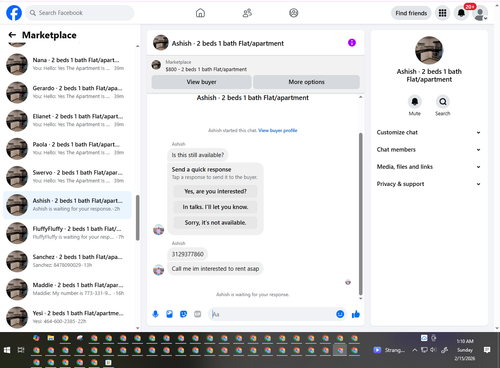Send quick reply Sorry, it's not available.
This screenshot has width=500, height=368.
point(215,222)
